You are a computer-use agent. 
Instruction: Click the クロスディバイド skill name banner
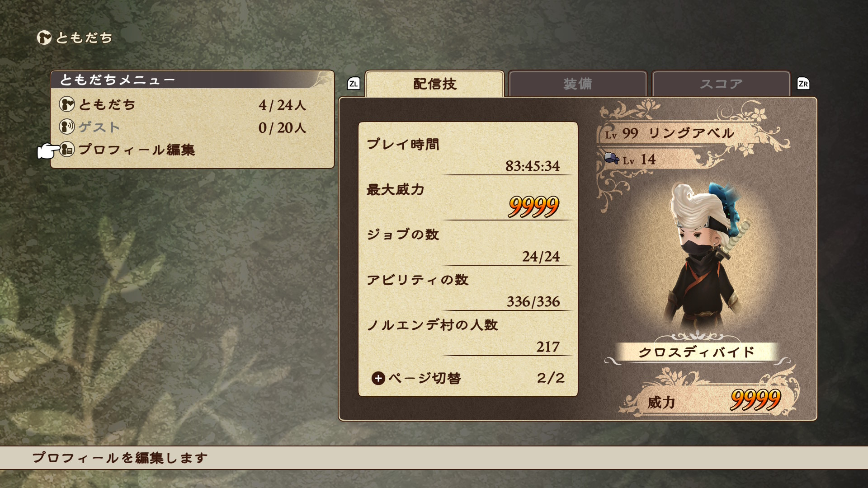click(697, 352)
